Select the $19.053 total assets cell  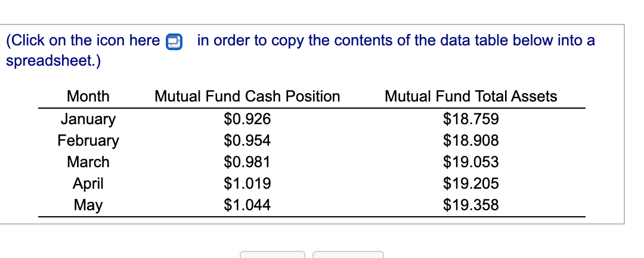(470, 162)
